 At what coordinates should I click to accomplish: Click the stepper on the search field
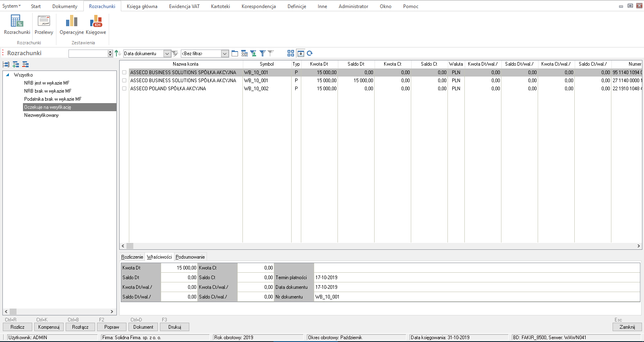click(110, 54)
